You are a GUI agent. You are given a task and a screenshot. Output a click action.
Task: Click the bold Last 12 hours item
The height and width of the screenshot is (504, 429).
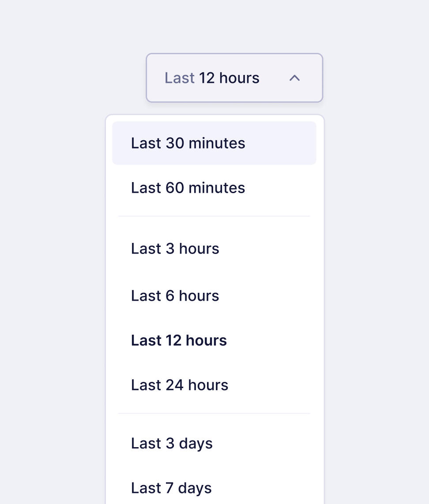pos(214,340)
